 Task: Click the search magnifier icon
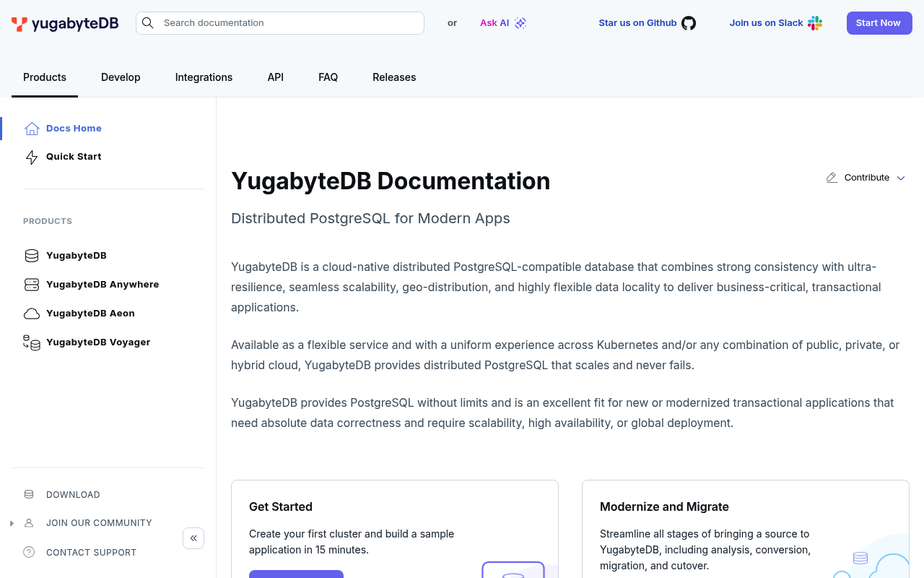tap(147, 23)
